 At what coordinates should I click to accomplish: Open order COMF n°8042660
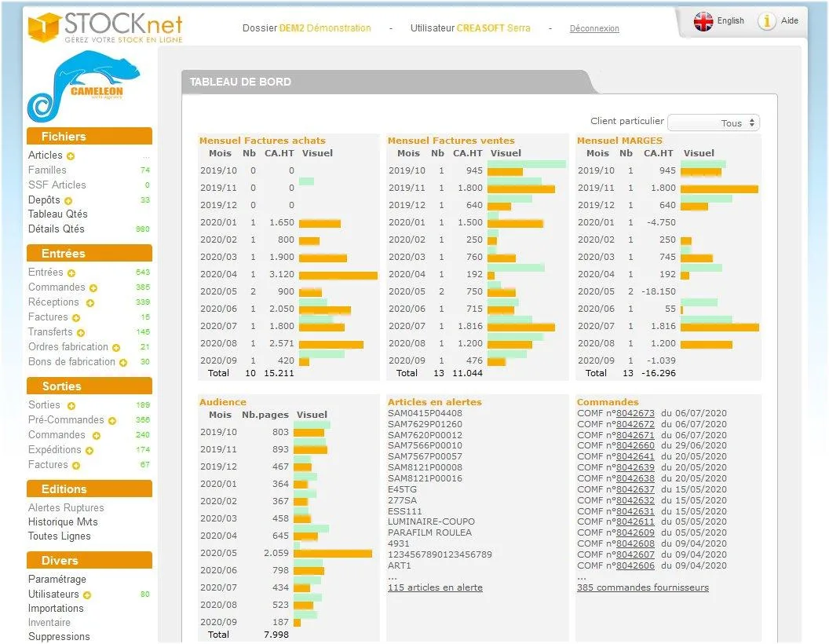[x=636, y=446]
